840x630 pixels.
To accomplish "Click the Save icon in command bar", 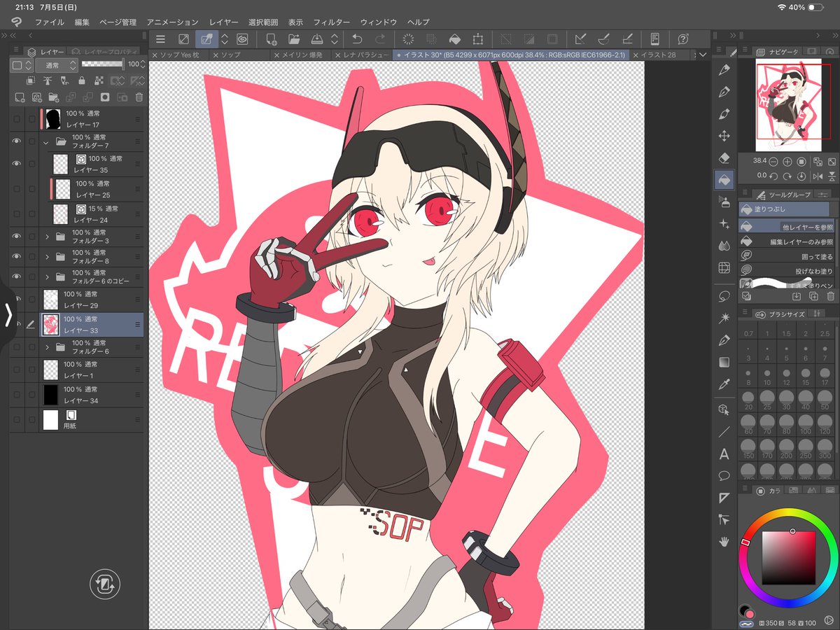I will [x=316, y=39].
